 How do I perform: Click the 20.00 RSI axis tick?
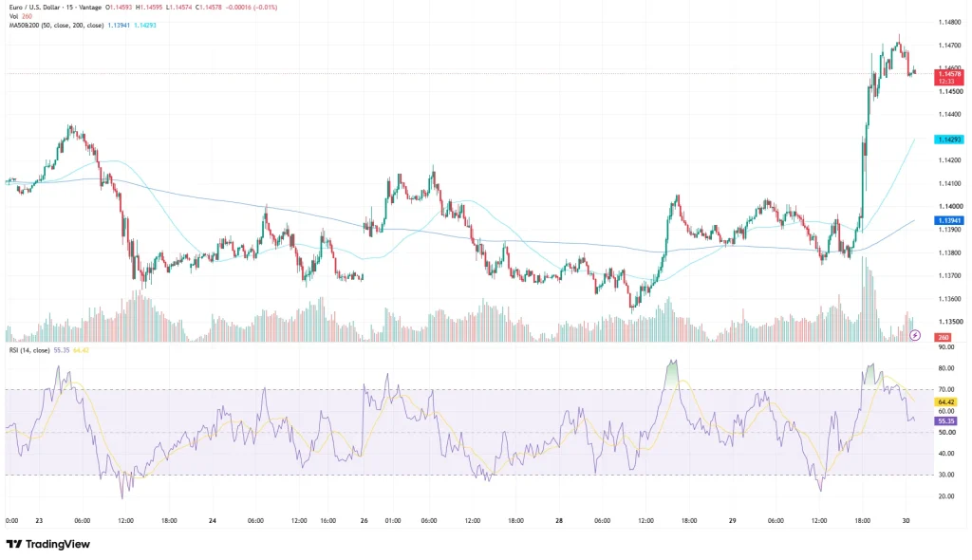946,496
